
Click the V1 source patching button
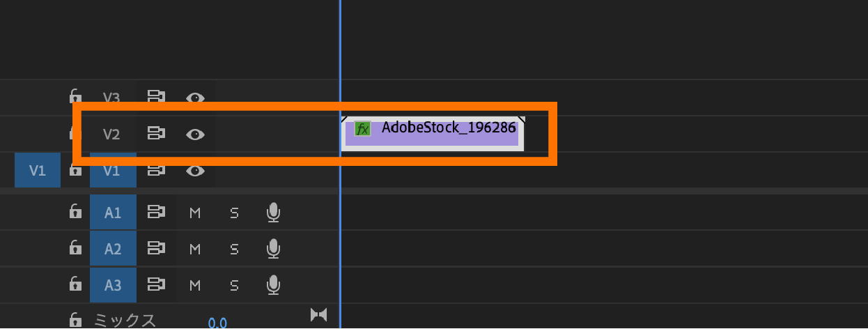(38, 171)
